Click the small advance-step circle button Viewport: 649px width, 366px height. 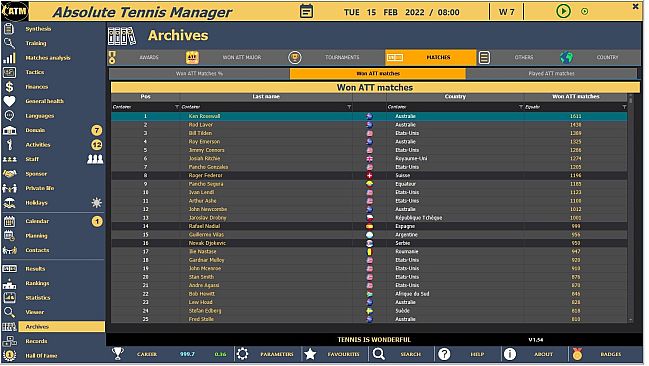click(x=584, y=12)
